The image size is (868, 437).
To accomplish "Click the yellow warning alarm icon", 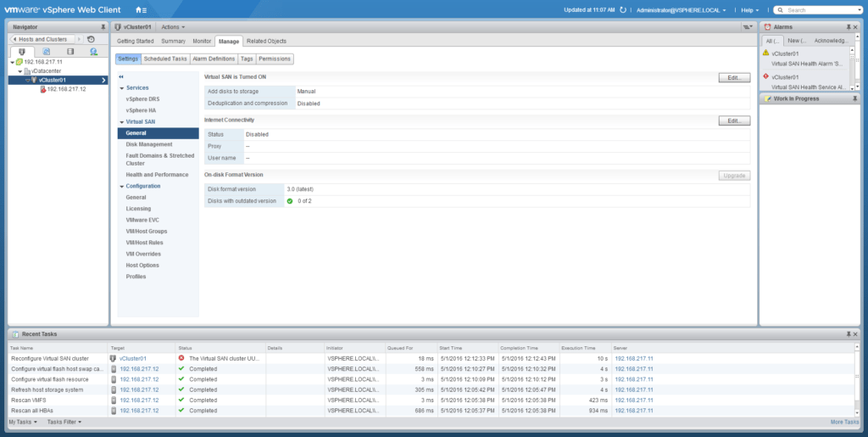I will click(765, 53).
